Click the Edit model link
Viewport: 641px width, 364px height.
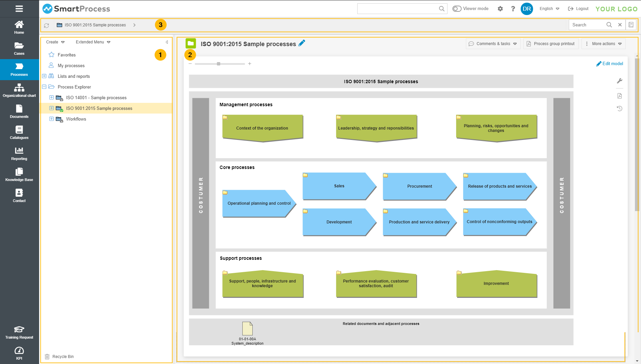pos(610,63)
